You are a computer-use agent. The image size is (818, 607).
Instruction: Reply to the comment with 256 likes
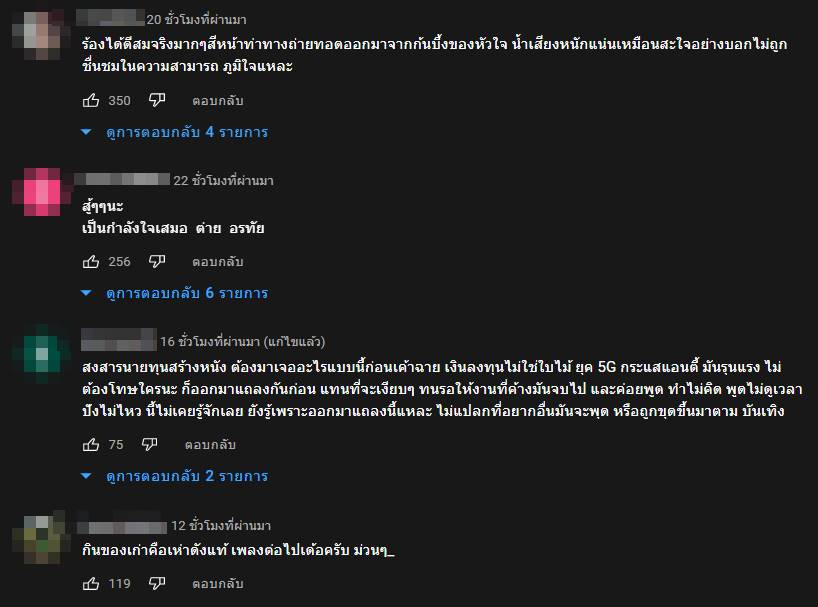(218, 262)
